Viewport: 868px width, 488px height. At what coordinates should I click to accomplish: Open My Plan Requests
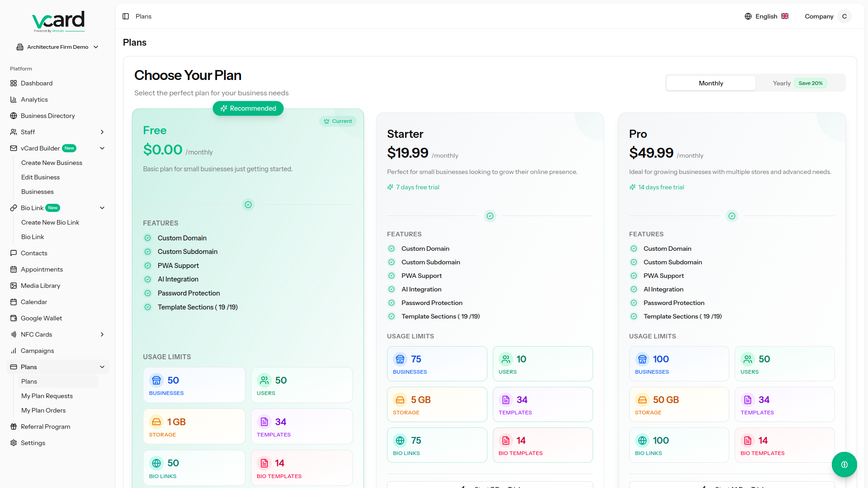47,396
